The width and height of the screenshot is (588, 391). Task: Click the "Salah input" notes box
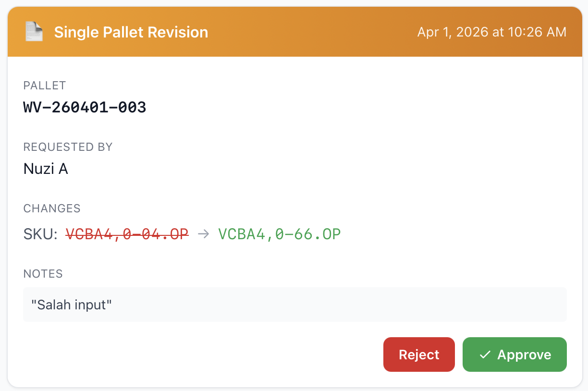(x=336, y=305)
